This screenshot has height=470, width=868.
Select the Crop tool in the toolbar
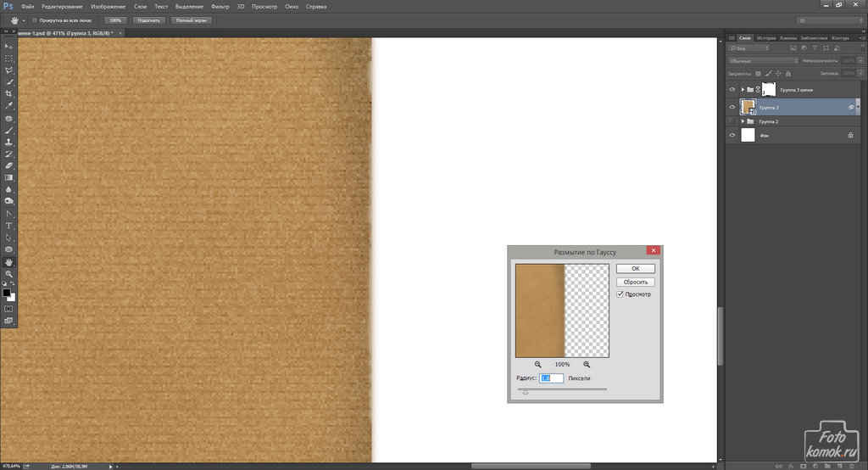9,94
